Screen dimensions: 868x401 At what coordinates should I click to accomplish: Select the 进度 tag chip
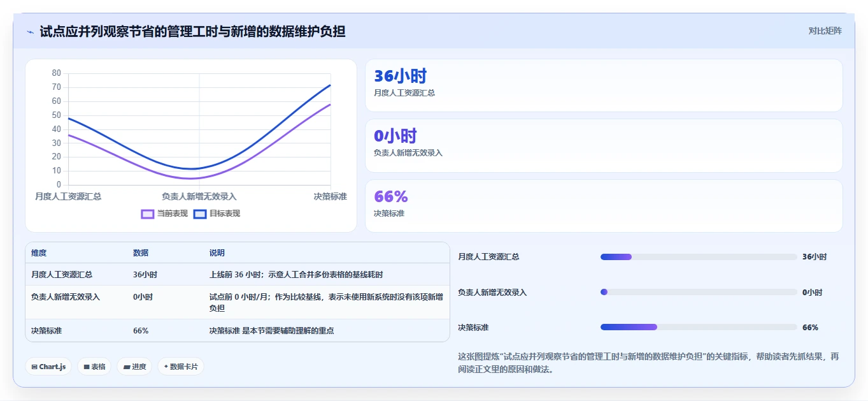(134, 367)
